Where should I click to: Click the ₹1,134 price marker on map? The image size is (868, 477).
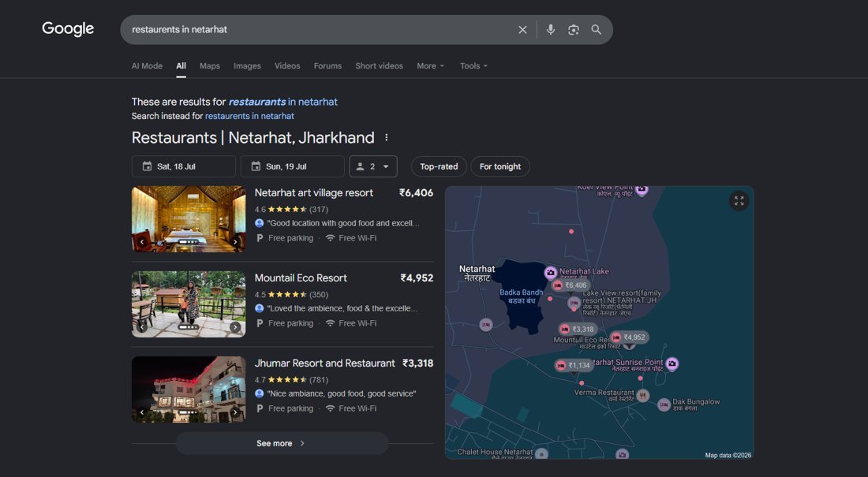(x=574, y=366)
